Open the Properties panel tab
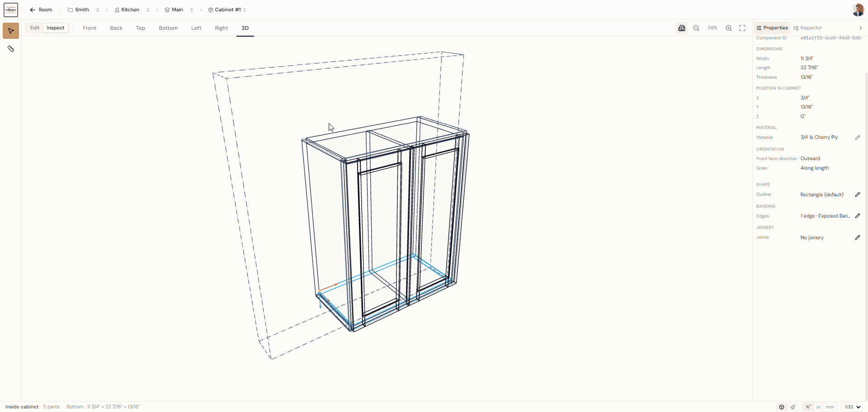Screen dimensions: 868x412 coord(772,28)
